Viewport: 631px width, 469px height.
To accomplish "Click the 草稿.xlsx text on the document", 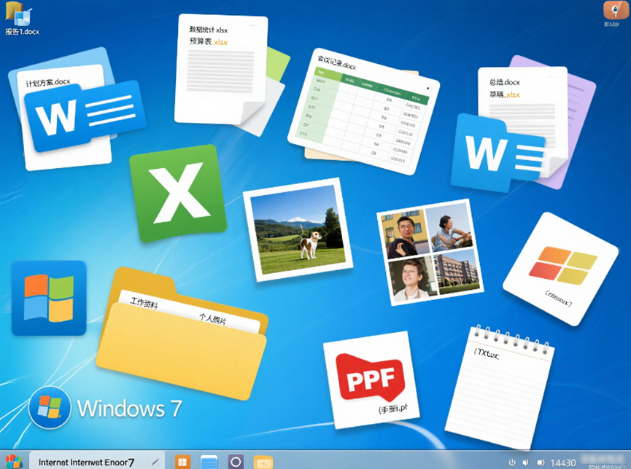I will pyautogui.click(x=504, y=95).
